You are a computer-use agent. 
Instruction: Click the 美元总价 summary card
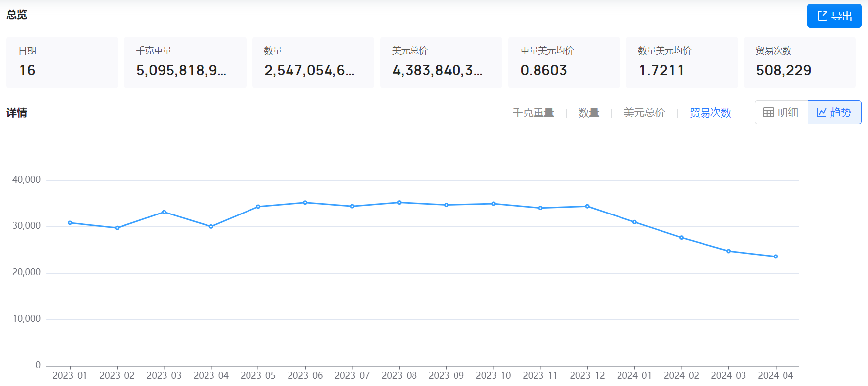[x=441, y=62]
